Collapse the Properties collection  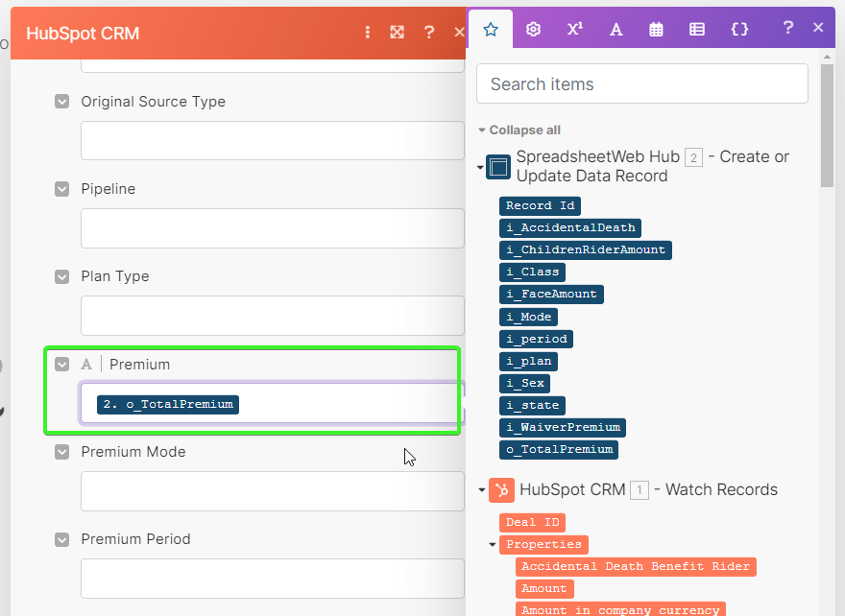pos(492,544)
